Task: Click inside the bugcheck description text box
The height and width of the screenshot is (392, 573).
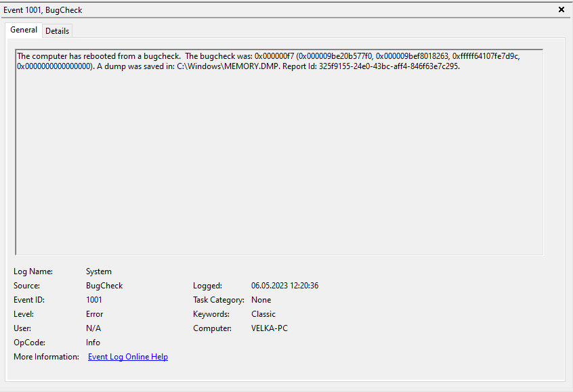Action: tap(279, 152)
